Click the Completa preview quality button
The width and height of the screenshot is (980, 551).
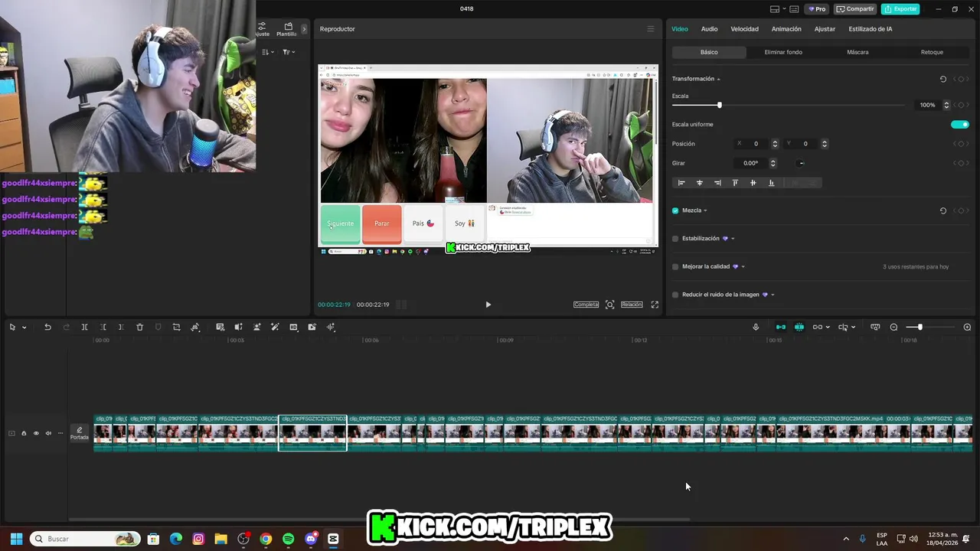[x=586, y=305]
